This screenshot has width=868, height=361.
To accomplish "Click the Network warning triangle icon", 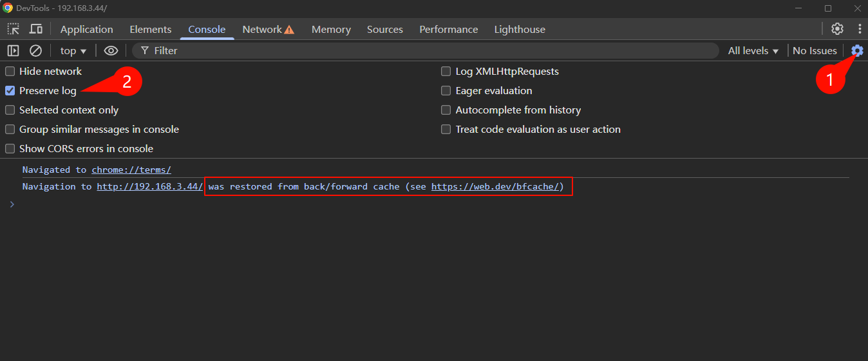I will tap(289, 30).
